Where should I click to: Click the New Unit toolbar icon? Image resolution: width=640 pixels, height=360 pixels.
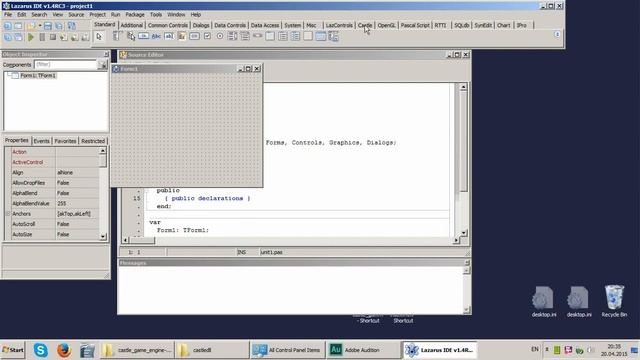8,26
